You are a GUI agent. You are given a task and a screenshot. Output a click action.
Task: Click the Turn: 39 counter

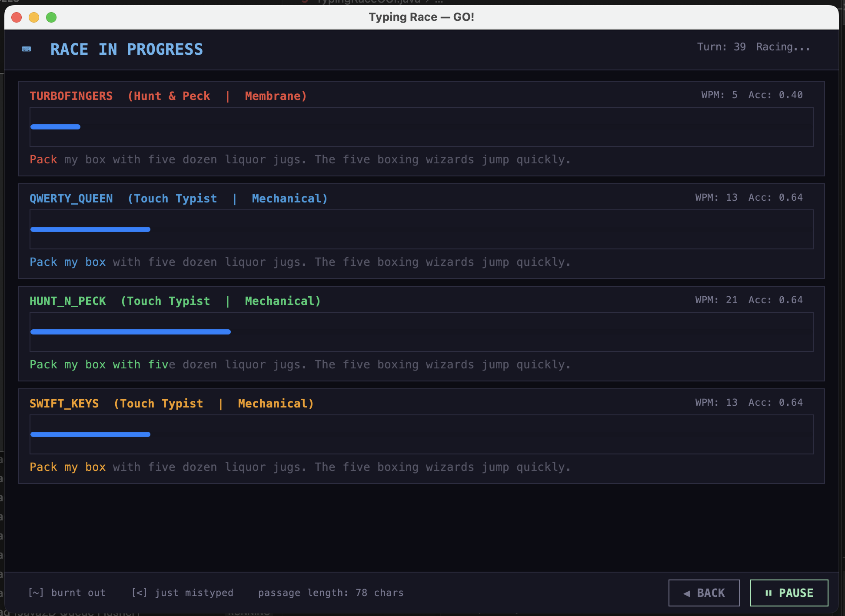coord(721,47)
